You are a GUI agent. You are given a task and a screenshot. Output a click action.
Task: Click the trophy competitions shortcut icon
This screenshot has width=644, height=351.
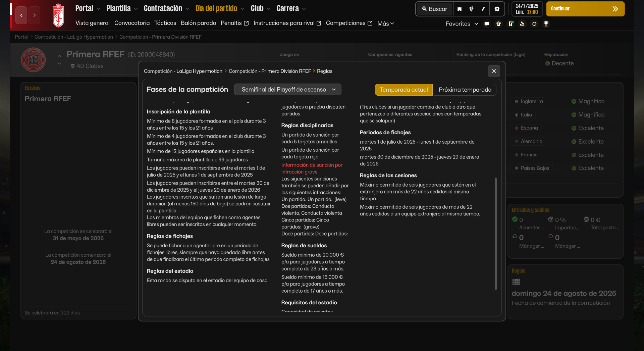546,24
